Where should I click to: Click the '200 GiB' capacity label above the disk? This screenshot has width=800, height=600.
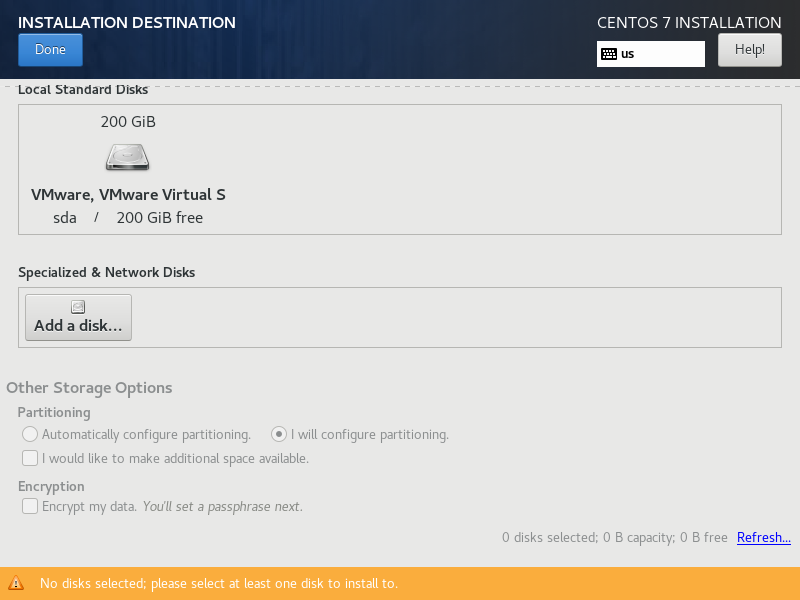coord(128,122)
